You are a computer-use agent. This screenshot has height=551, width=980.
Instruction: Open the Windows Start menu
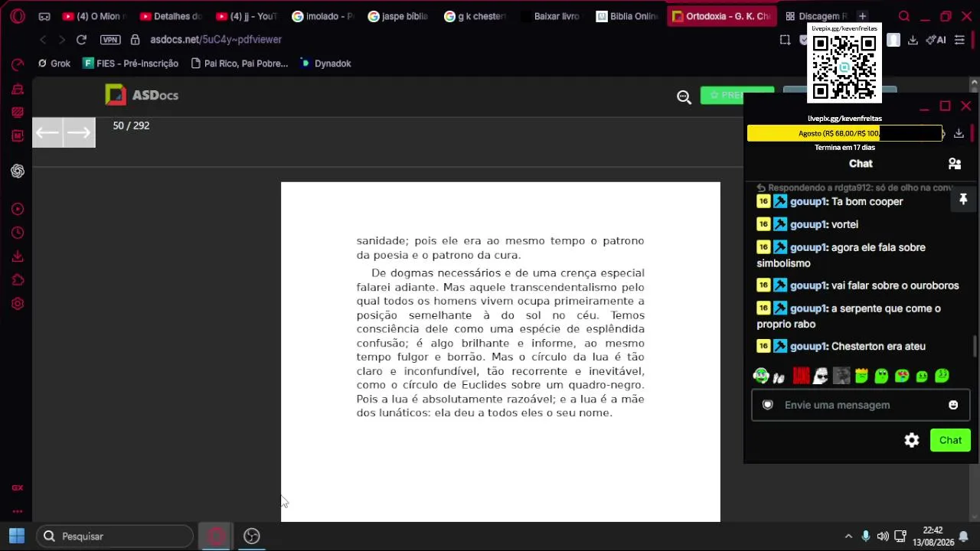[x=17, y=536]
